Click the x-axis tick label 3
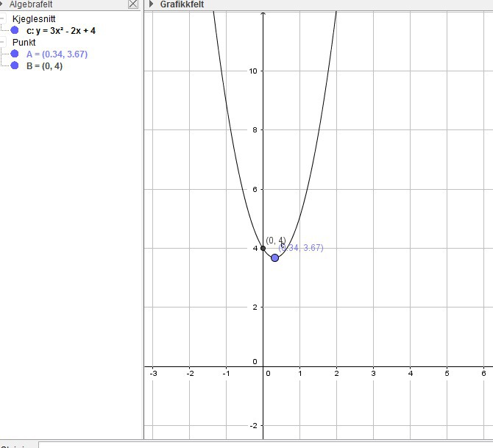 tap(373, 374)
